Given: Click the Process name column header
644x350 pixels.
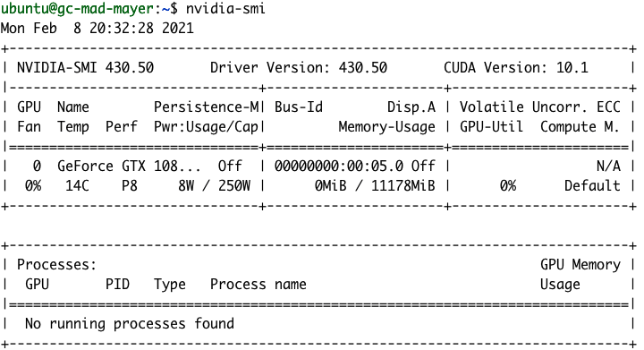Looking at the screenshot, I should [258, 285].
